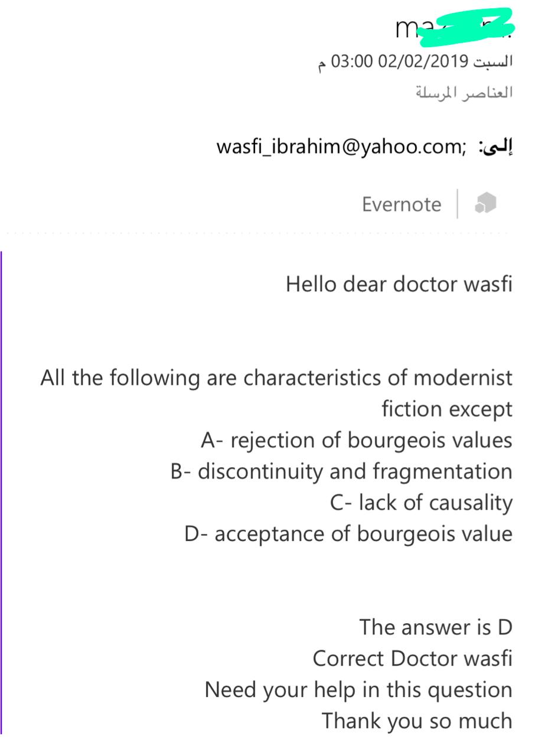The width and height of the screenshot is (535, 756).
Task: Select option D acceptance of bourgeois value
Action: 348,534
